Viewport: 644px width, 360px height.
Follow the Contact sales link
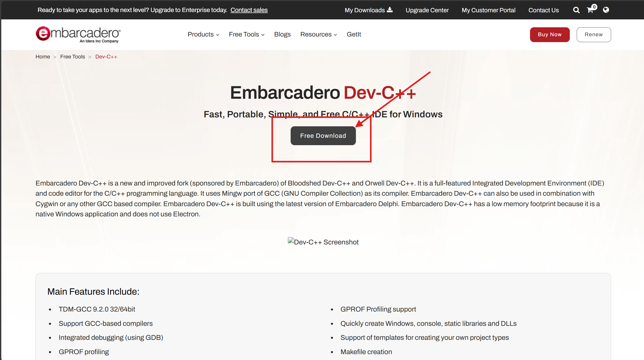249,10
